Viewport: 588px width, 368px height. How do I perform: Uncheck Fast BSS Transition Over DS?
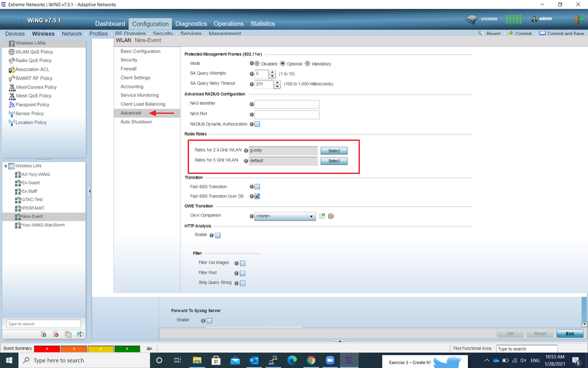257,196
